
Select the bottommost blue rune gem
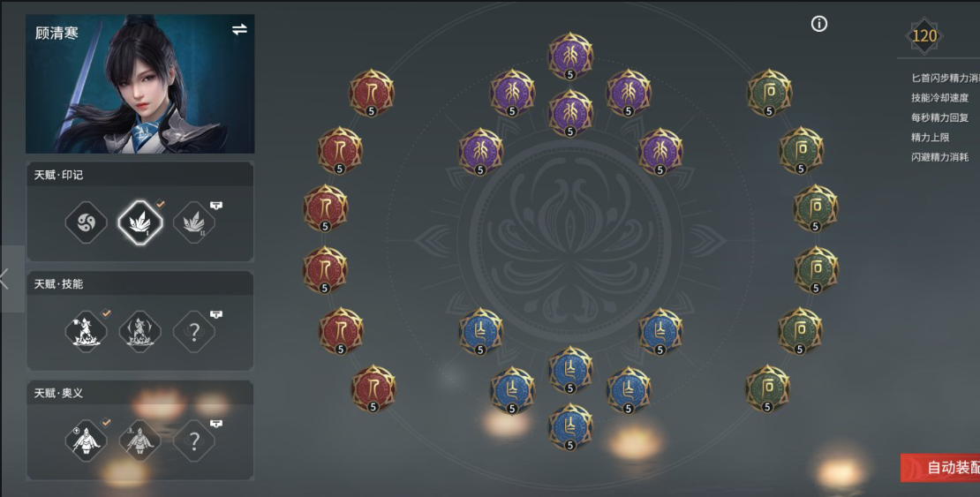570,427
